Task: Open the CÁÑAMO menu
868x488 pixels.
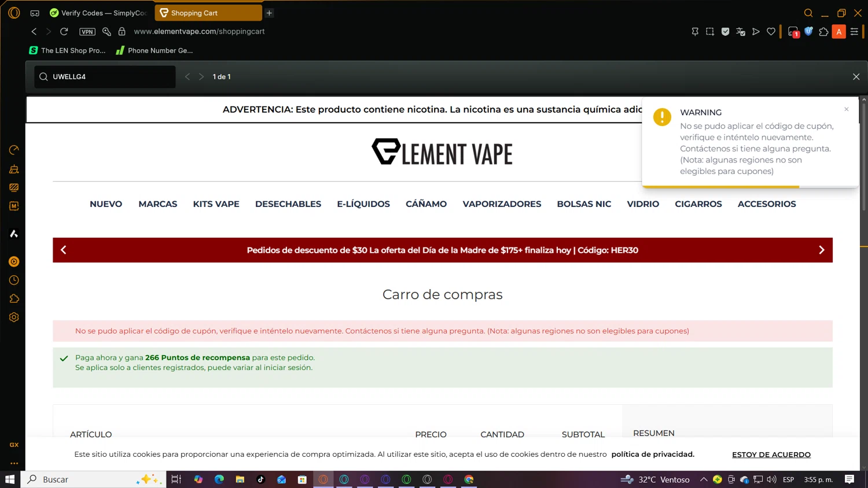Action: click(x=426, y=204)
